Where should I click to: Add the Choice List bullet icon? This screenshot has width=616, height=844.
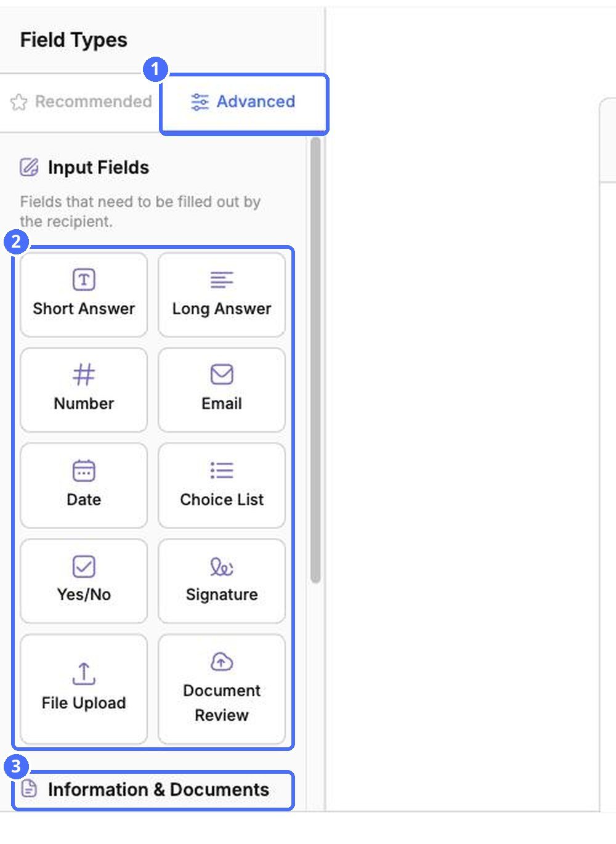point(222,471)
